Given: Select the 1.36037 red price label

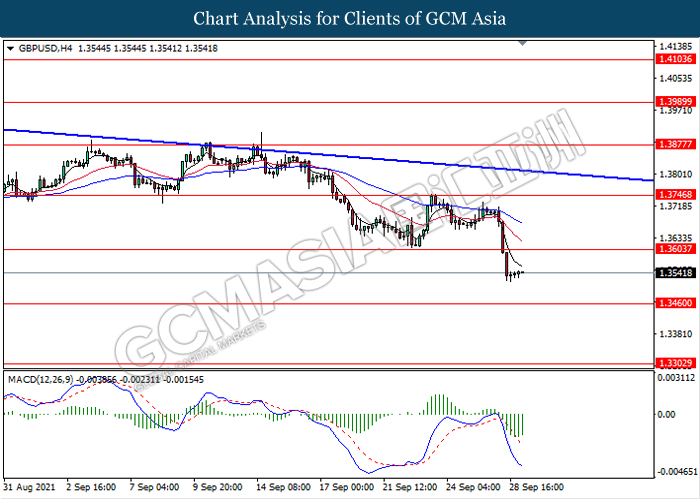Looking at the screenshot, I should point(675,249).
